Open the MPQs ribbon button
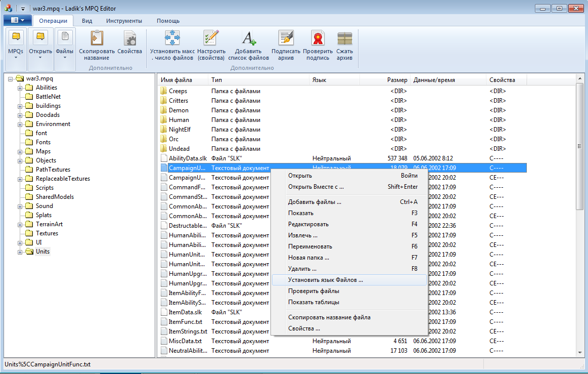The width and height of the screenshot is (588, 374). (16, 49)
